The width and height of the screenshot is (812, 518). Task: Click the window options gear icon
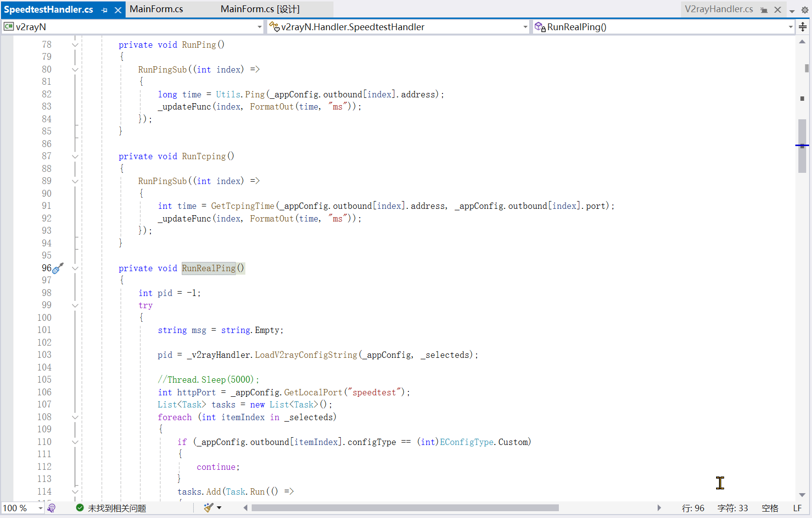[x=805, y=10]
